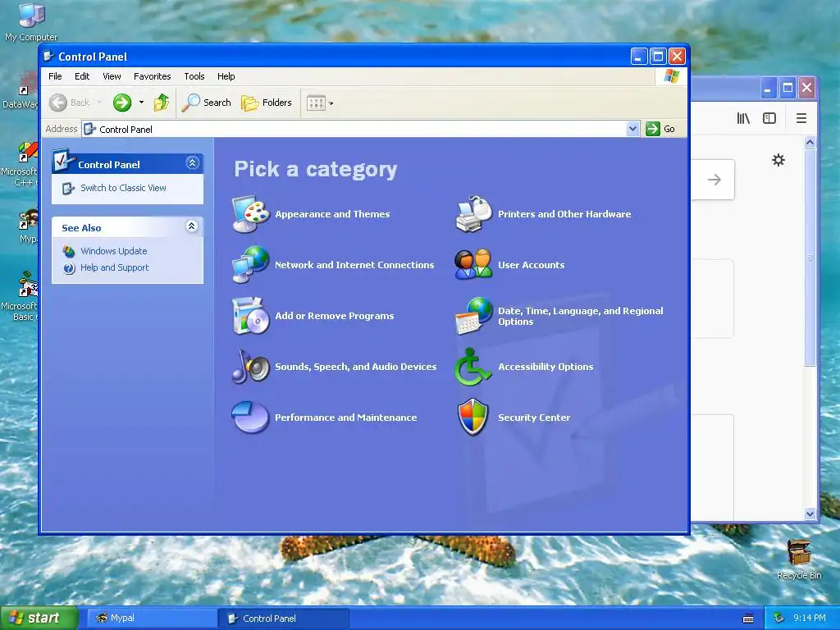Click scroll up arrow in Mypal window
Screen dimensions: 840x630
tap(810, 143)
